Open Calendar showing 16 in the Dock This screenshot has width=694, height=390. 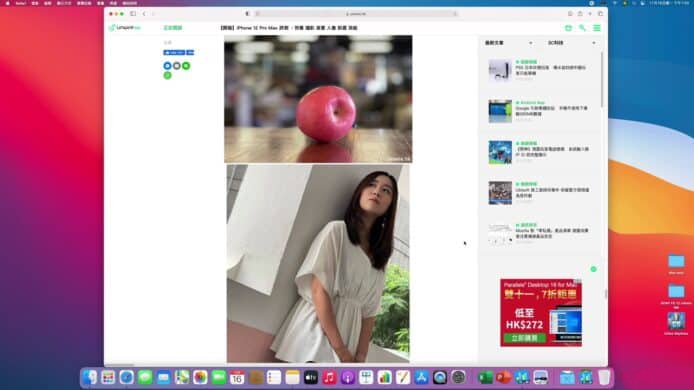(x=237, y=378)
